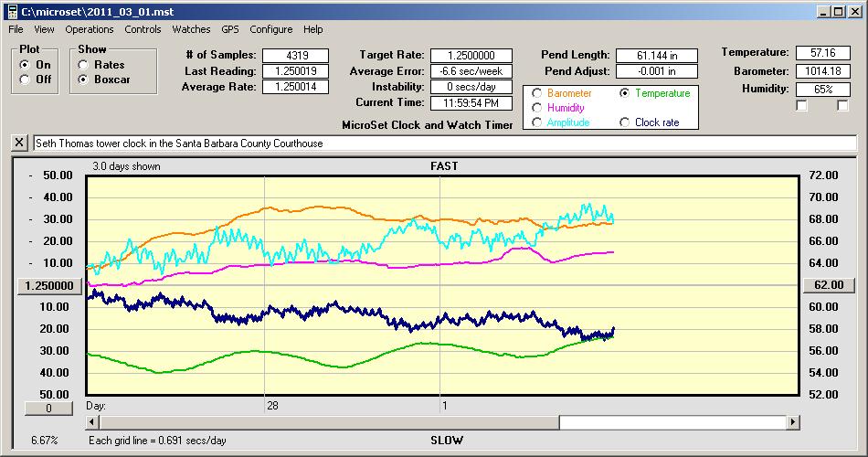This screenshot has width=868, height=457.
Task: Select the Rates display option
Action: point(84,65)
